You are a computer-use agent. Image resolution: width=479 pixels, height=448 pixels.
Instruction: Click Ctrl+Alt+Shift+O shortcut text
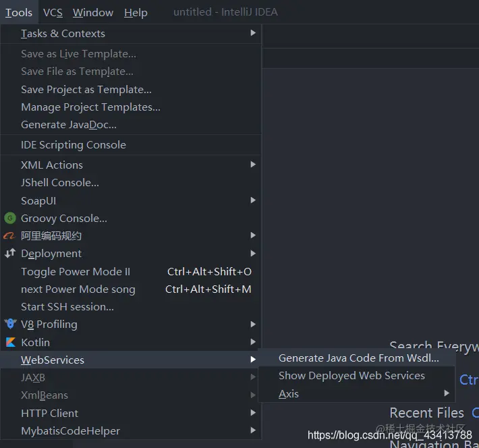point(209,272)
